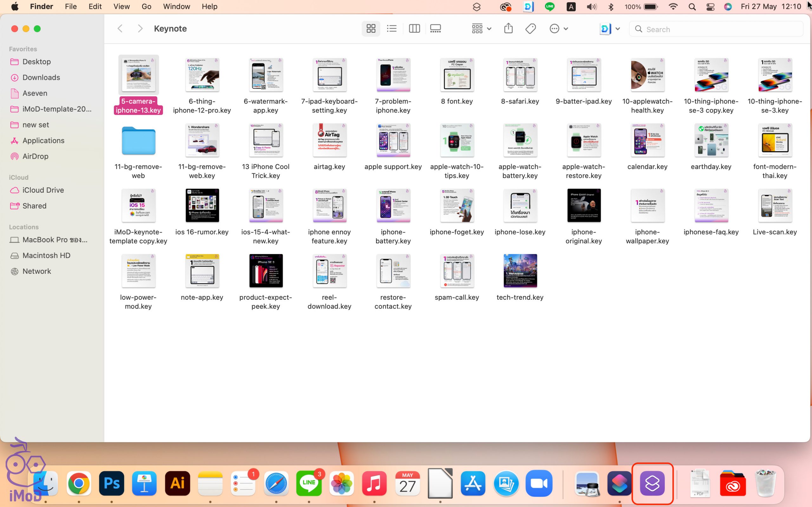The image size is (812, 507).
Task: Open the Group By dropdown
Action: [x=481, y=29]
